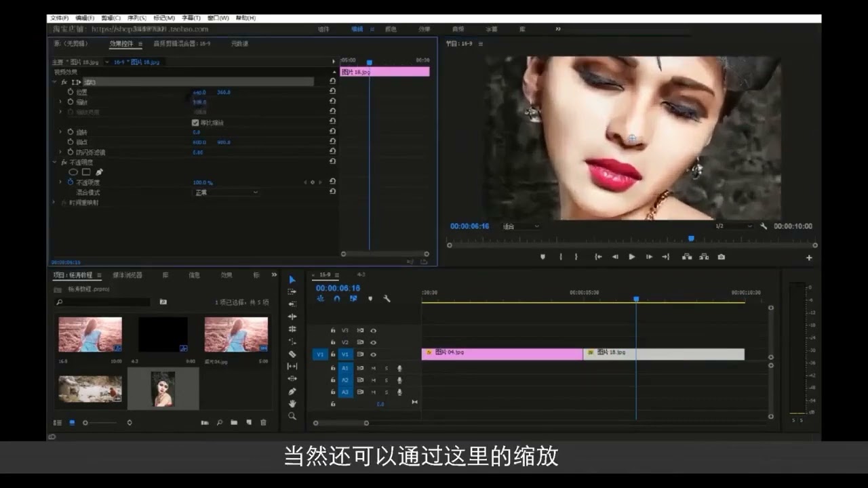Toggle V1 track eye visibility
Image resolution: width=868 pixels, height=488 pixels.
(x=373, y=354)
